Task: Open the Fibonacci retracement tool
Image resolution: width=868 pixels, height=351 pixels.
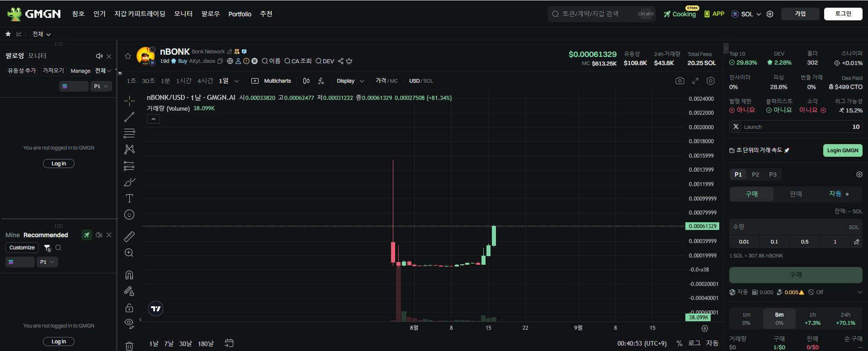Action: point(129,133)
